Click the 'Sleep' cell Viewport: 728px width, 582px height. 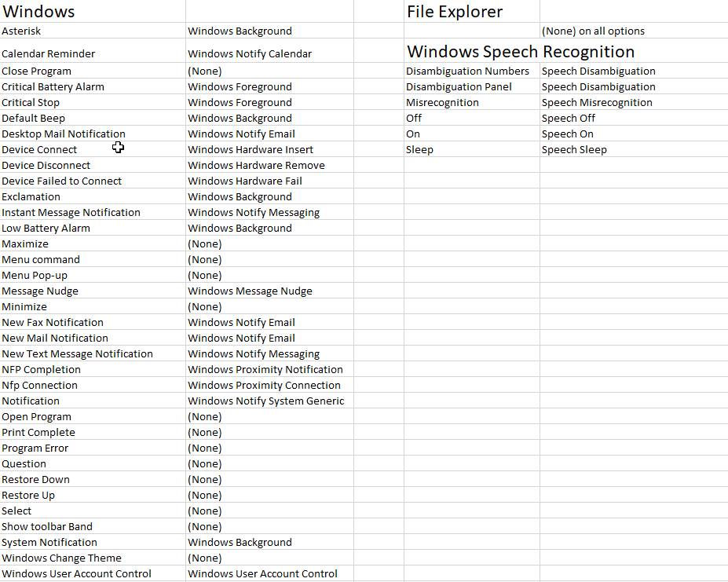coord(472,149)
